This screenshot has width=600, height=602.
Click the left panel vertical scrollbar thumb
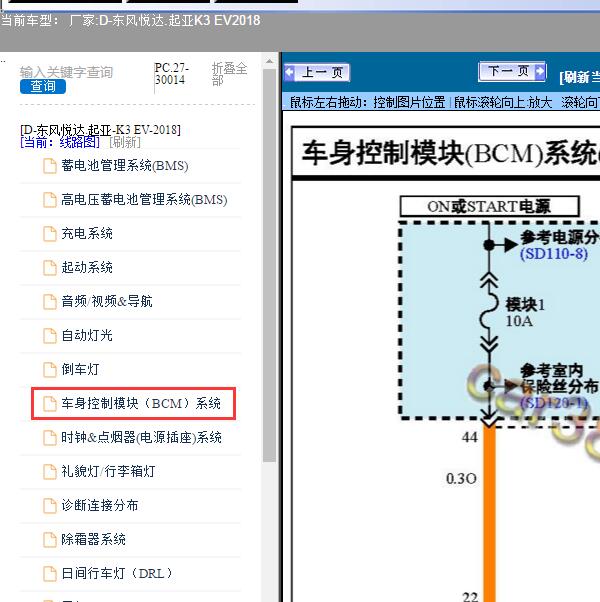coord(269,265)
